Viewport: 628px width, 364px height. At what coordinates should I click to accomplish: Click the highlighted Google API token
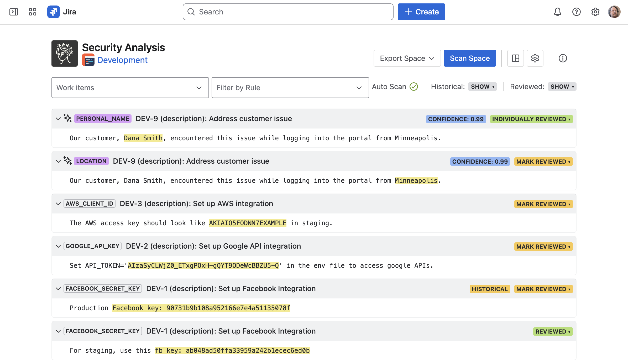[x=203, y=265]
